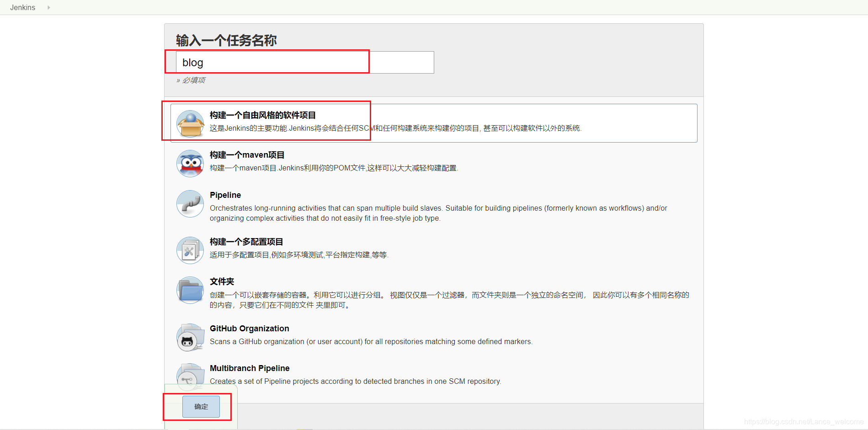The height and width of the screenshot is (430, 868).
Task: Click the Jenkins breadcrumb link
Action: coord(22,7)
